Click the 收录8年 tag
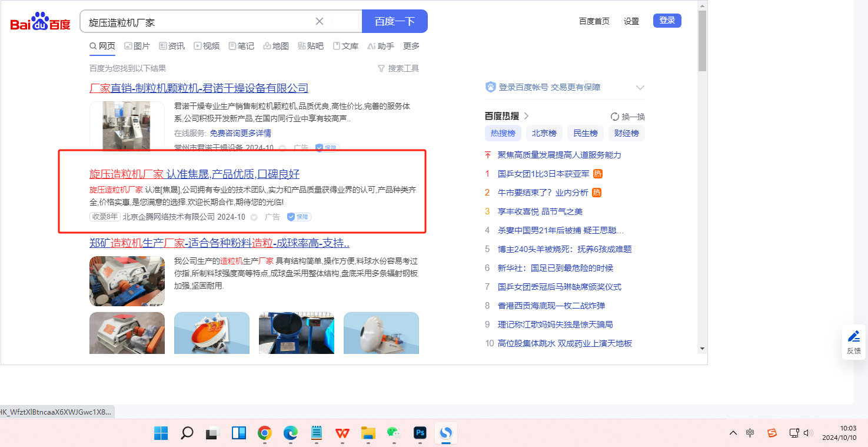Image resolution: width=868 pixels, height=447 pixels. click(105, 217)
